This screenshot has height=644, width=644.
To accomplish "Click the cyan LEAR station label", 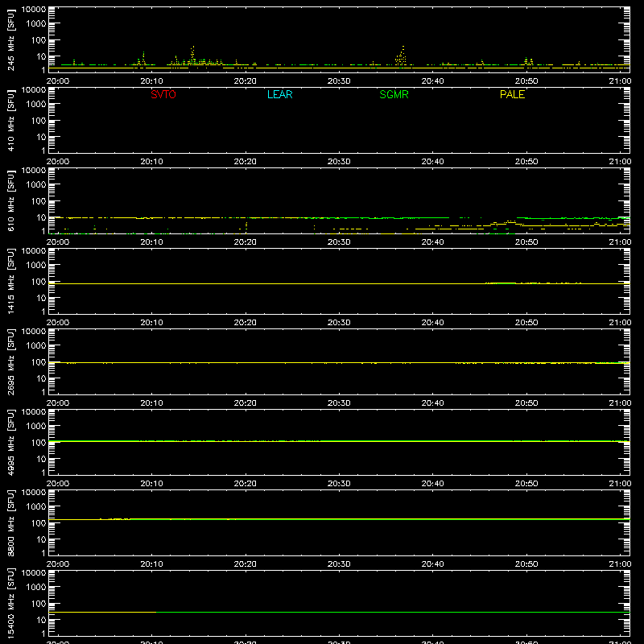I will point(279,94).
